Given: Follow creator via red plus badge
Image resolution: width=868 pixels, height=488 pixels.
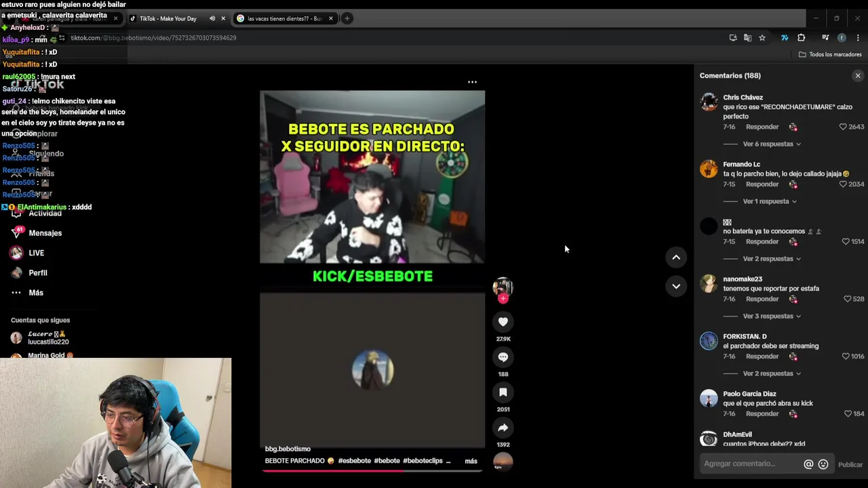Looking at the screenshot, I should click(x=502, y=299).
